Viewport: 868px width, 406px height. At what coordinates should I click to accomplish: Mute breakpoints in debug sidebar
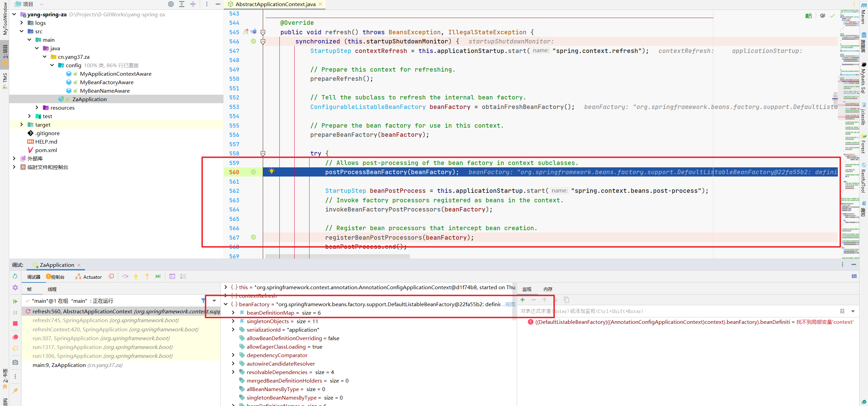[15, 348]
